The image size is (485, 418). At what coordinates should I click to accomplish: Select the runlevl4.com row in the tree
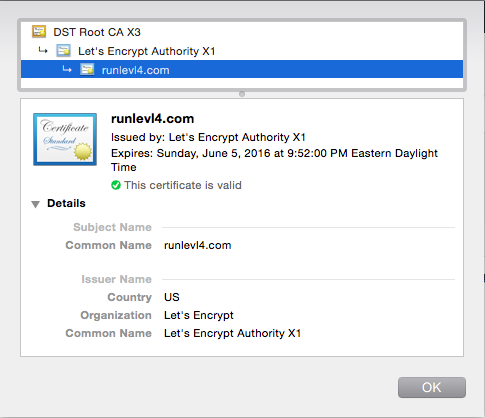(x=242, y=69)
